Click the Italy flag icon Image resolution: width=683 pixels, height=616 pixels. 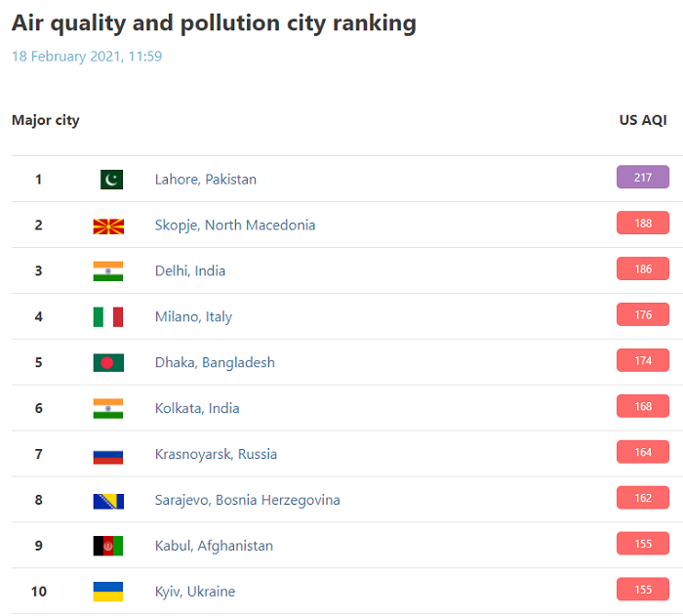[x=108, y=317]
